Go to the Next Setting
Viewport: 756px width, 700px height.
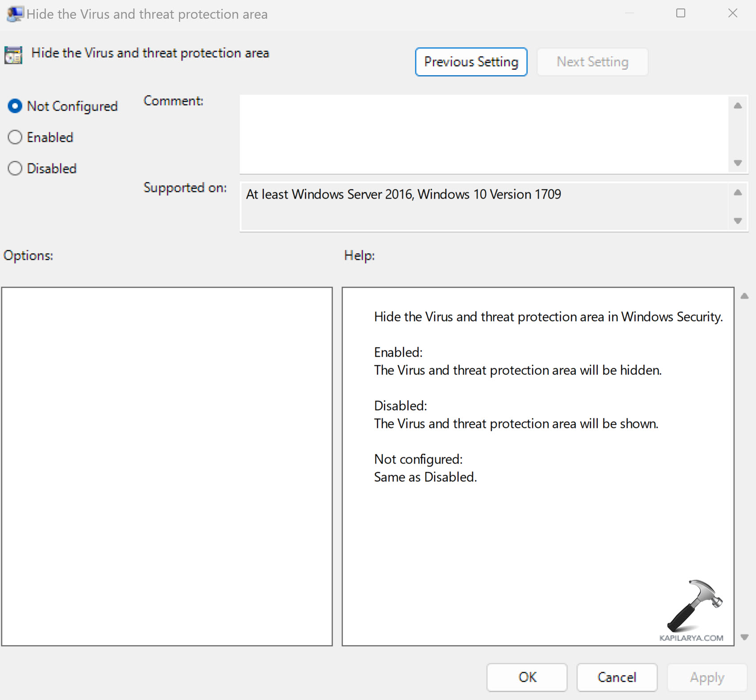(592, 62)
